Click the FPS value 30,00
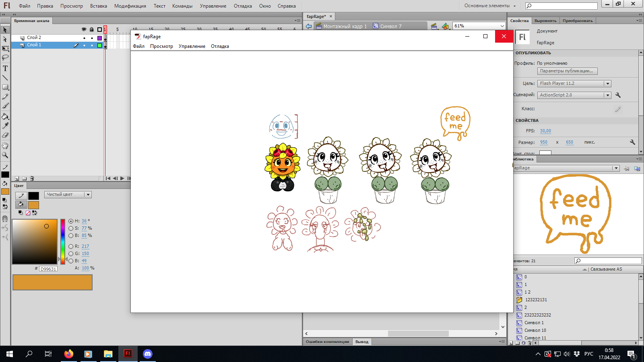644x362 pixels. click(x=545, y=131)
